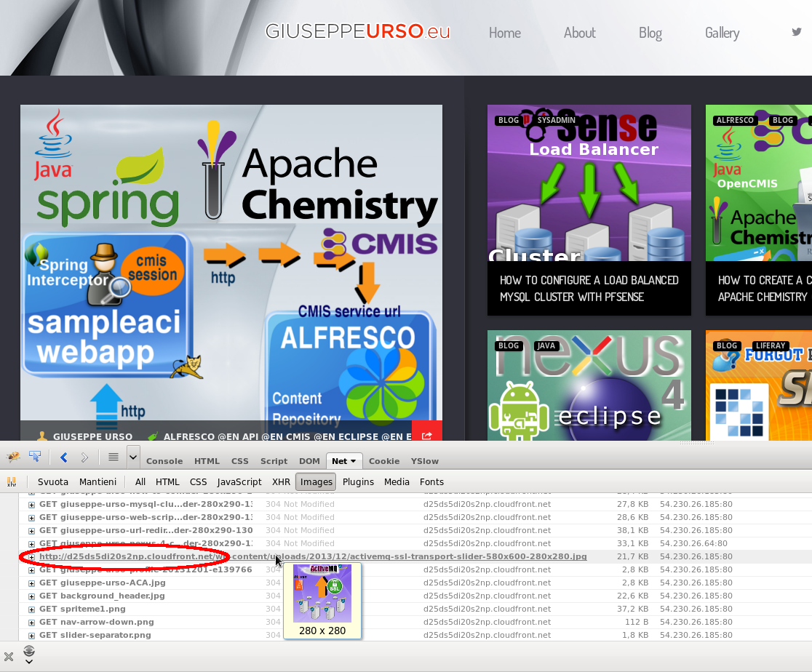Click the ActiveMQ 280 x 280 preview thumbnail
This screenshot has width=812, height=672.
(322, 593)
